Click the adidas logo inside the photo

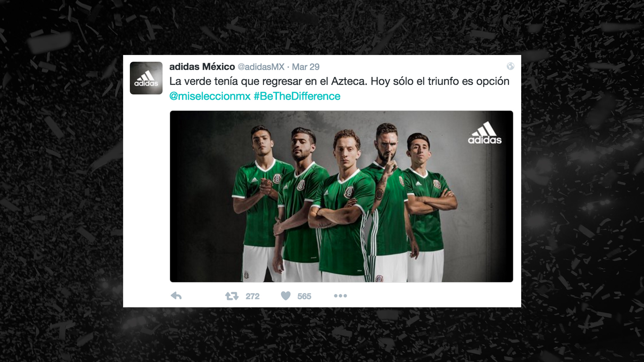click(x=485, y=133)
